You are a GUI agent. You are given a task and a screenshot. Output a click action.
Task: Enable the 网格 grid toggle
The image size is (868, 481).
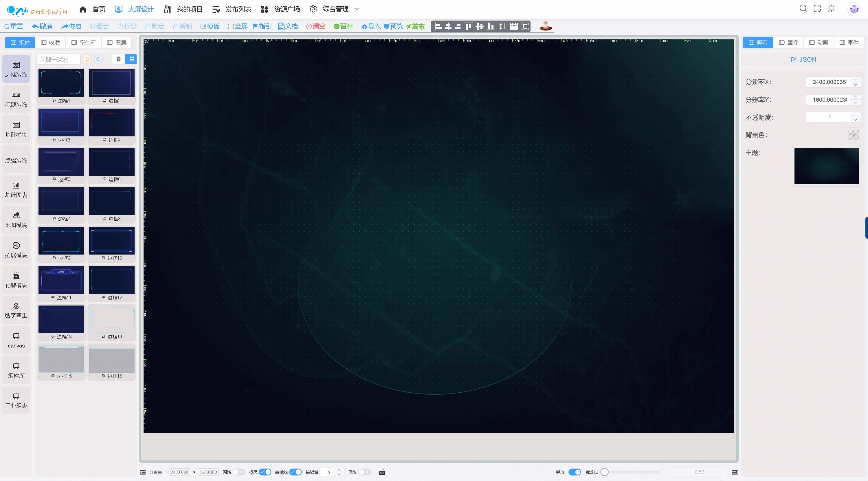(238, 472)
